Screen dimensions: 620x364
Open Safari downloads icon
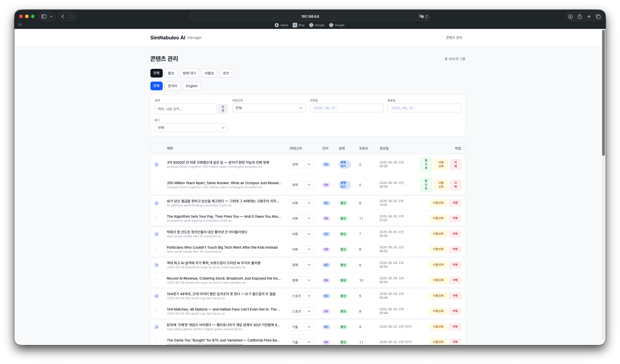[x=570, y=16]
